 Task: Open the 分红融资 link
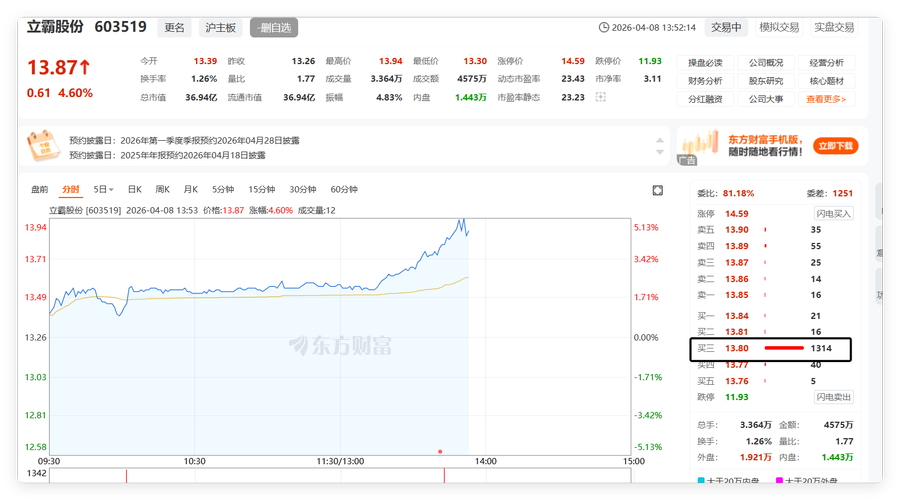pos(705,99)
